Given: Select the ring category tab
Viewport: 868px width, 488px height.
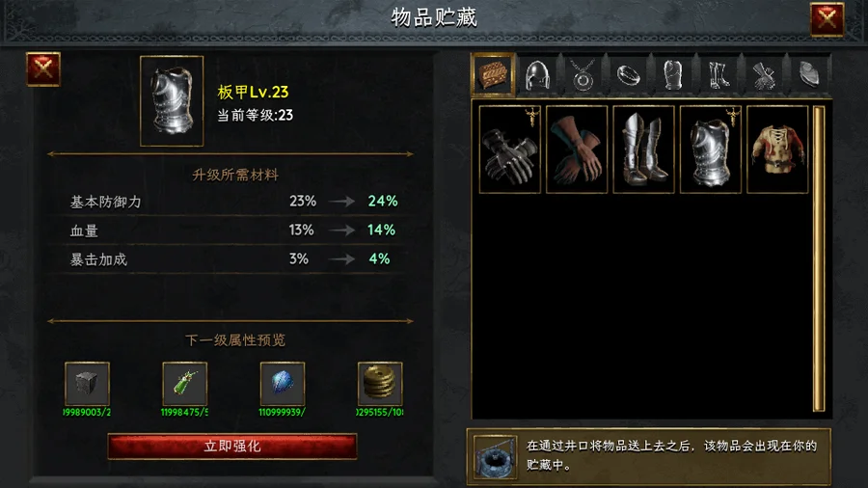Looking at the screenshot, I should click(x=628, y=74).
